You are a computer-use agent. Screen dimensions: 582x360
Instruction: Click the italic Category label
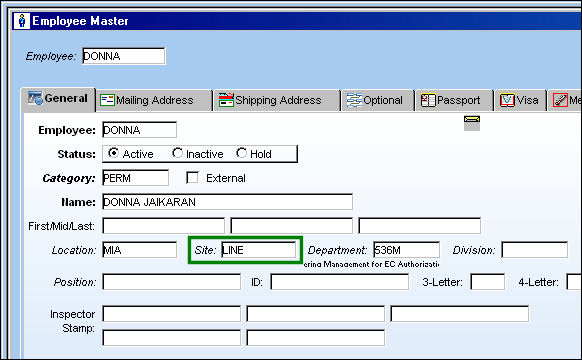69,179
